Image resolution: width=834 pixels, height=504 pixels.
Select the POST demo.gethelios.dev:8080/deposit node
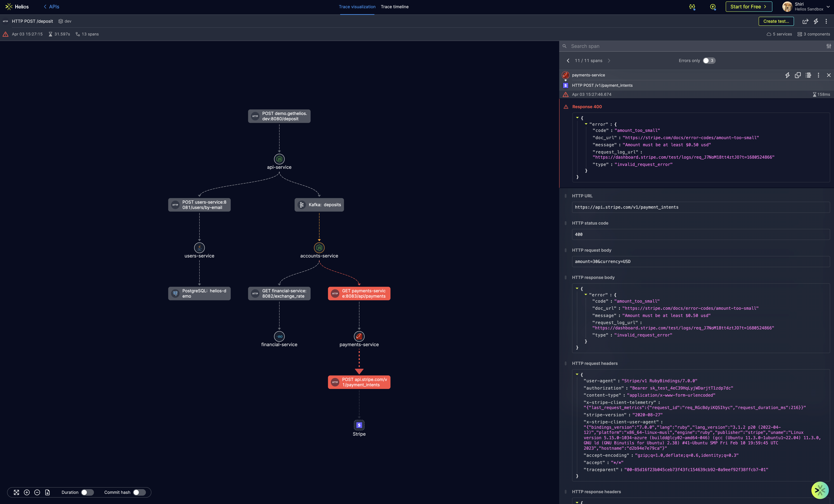[279, 116]
